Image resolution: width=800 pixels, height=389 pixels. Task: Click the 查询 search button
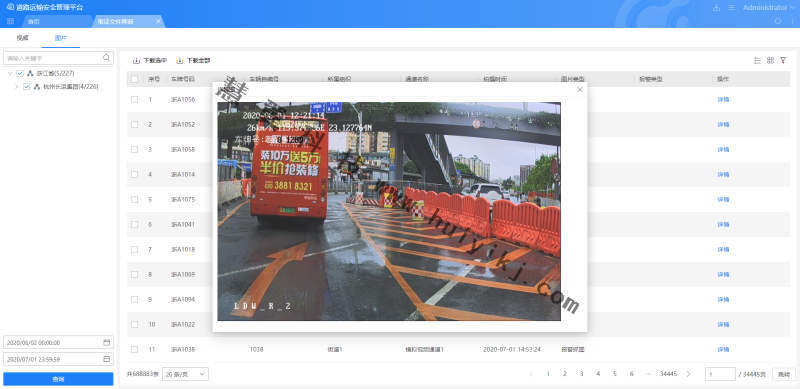(58, 379)
